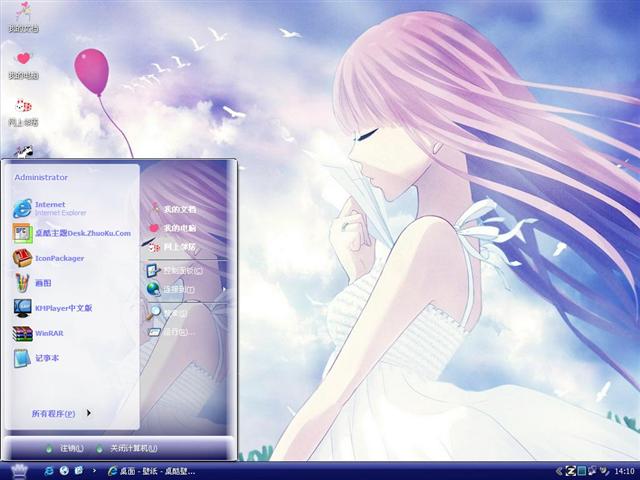This screenshot has width=640, height=480.
Task: Open 网上邻居 in Start menu right pane
Action: pos(171,247)
